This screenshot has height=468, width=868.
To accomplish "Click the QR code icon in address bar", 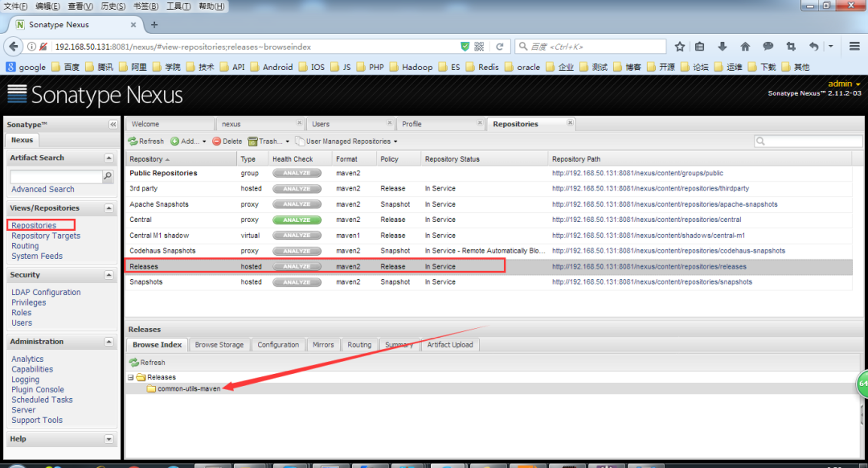I will [x=479, y=46].
